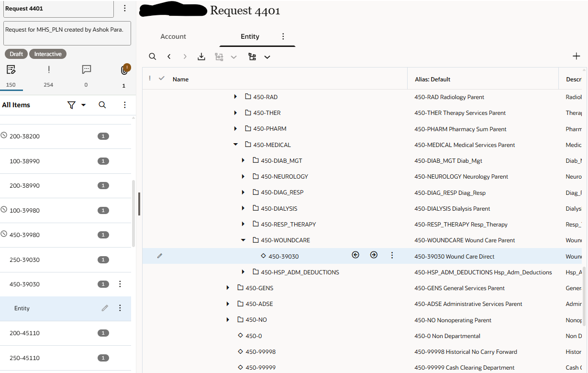The width and height of the screenshot is (588, 373).
Task: Open the attachments paperclip icon
Action: [124, 70]
